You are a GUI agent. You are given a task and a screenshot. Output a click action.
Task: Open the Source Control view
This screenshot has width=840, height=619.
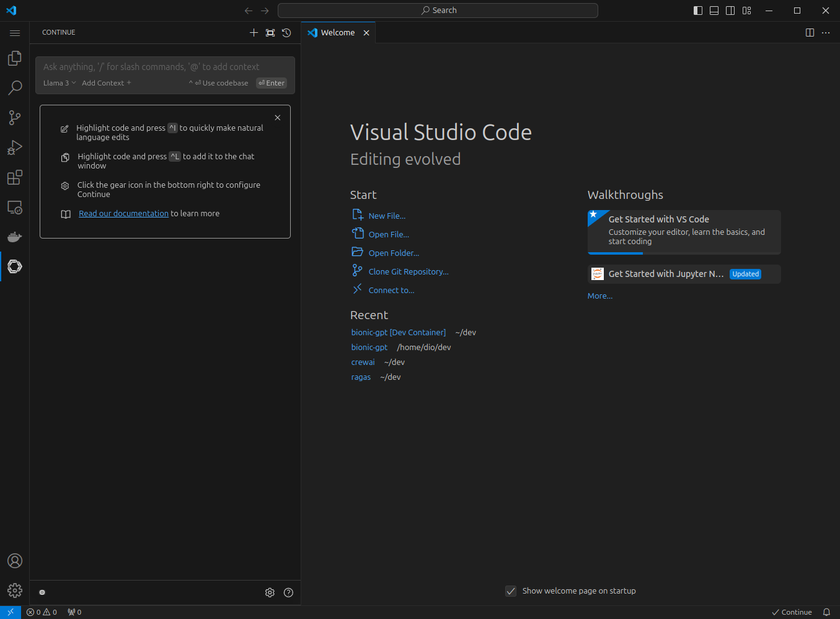[14, 118]
